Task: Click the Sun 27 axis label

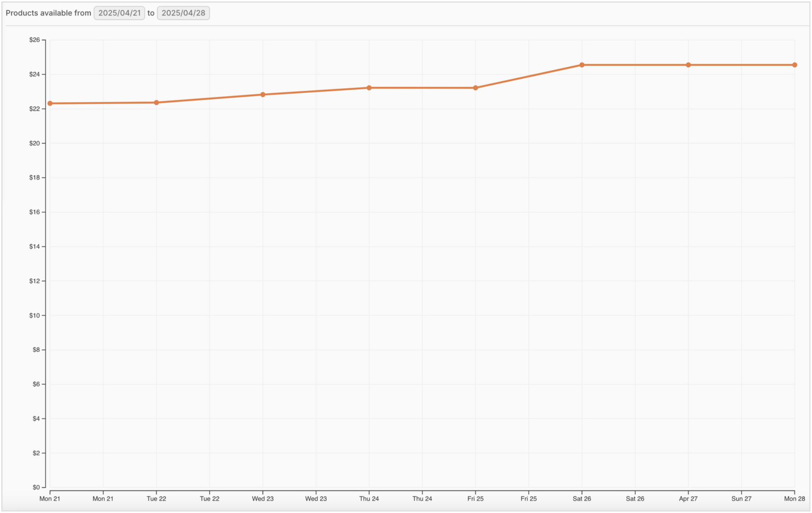Action: click(x=741, y=499)
